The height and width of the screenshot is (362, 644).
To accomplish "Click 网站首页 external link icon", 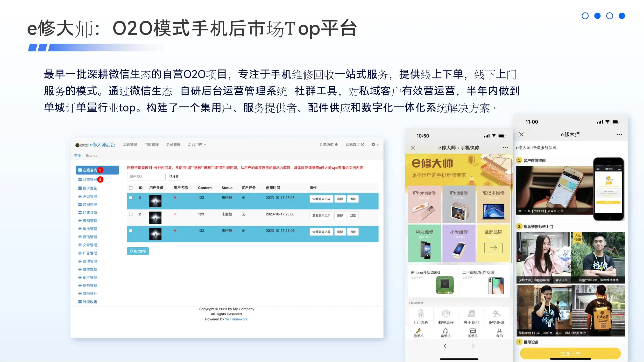I will (x=362, y=145).
